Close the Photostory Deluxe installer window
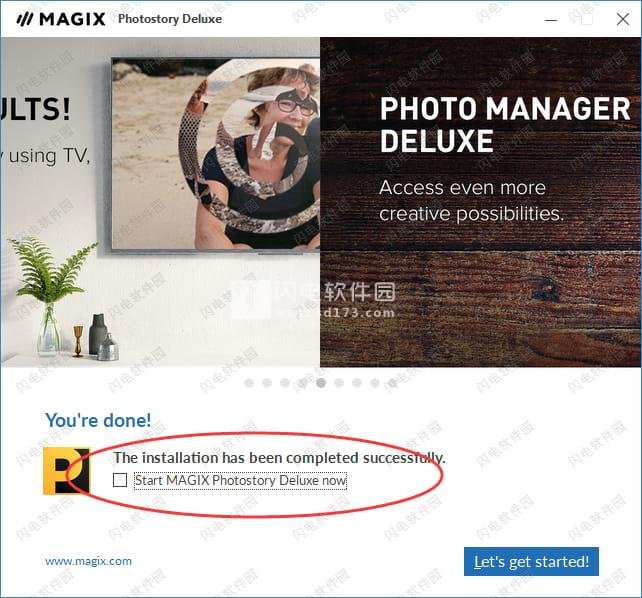The height and width of the screenshot is (598, 642). coord(623,19)
